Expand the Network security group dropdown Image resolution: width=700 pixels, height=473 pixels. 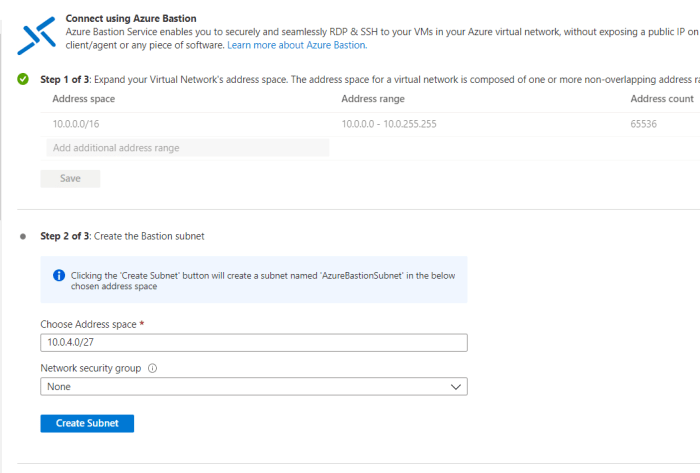click(253, 387)
